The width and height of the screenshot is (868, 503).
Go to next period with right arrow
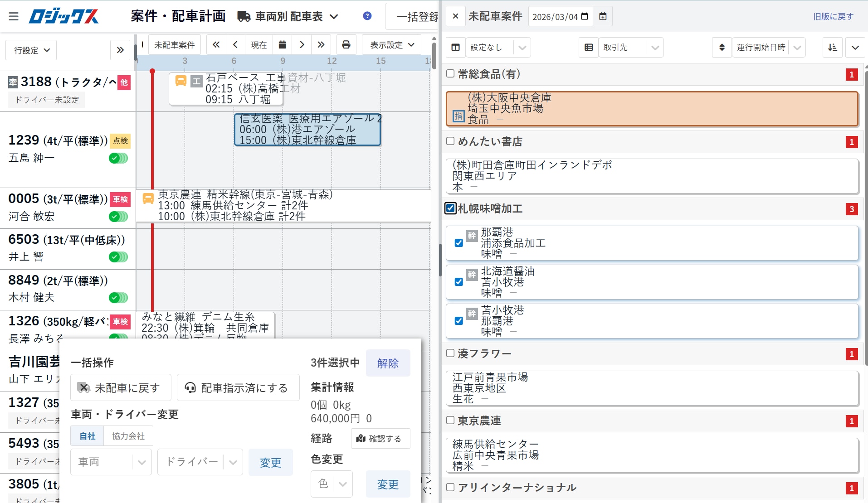pos(302,45)
